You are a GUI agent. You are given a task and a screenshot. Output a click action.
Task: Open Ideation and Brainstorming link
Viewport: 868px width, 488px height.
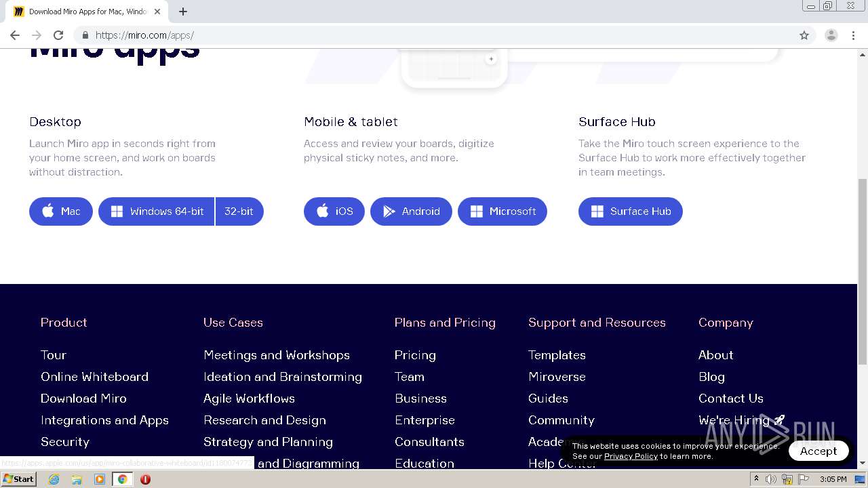click(283, 377)
